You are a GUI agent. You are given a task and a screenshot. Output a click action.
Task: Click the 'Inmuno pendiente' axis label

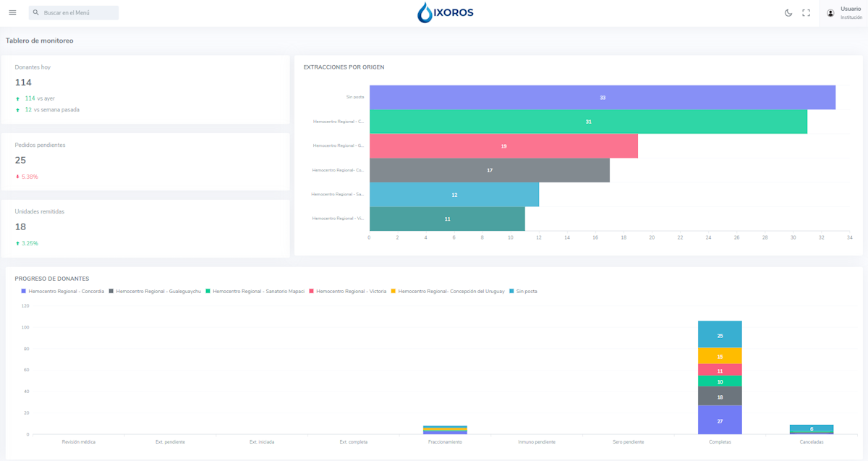[537, 441]
